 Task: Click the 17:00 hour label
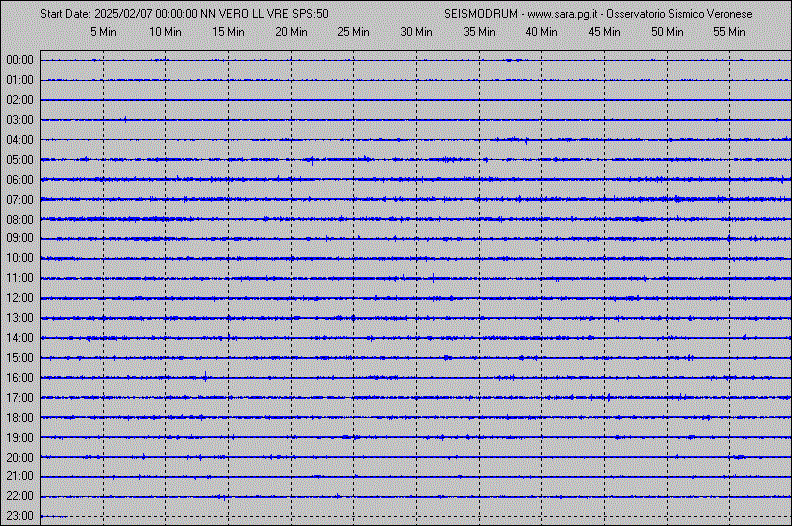coord(20,398)
